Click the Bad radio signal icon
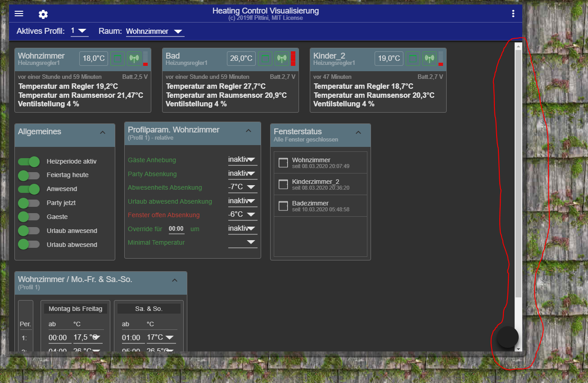This screenshot has width=588, height=383. coord(281,58)
